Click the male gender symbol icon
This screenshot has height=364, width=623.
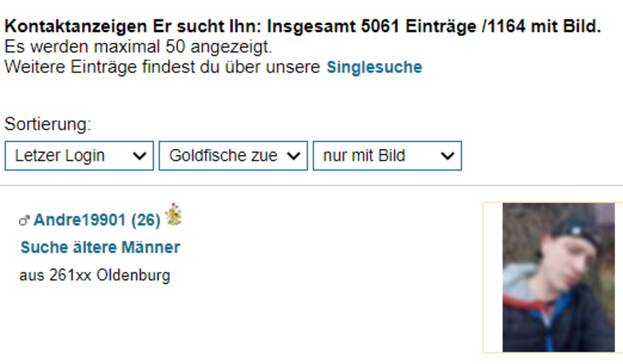coord(25,221)
